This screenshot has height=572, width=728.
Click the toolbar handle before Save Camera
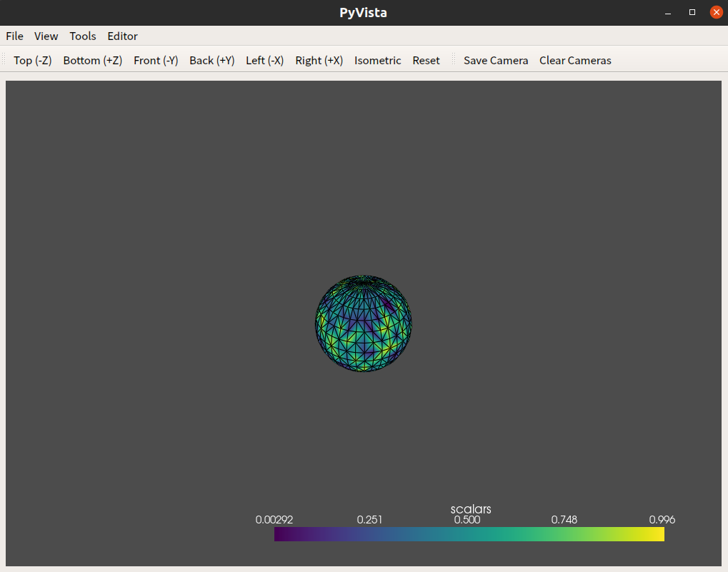454,60
